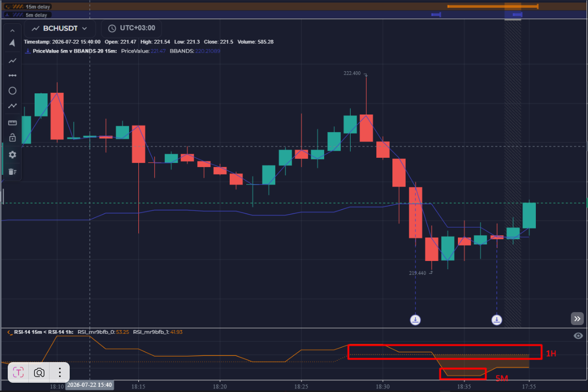Select the circle shape drawing tool
Viewport: 588px width, 392px height.
pos(12,91)
